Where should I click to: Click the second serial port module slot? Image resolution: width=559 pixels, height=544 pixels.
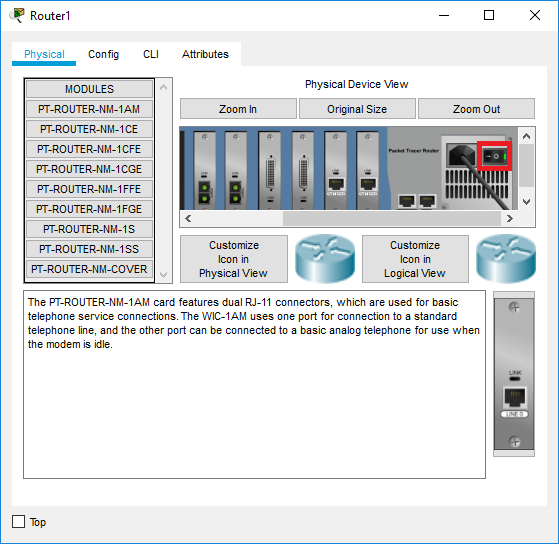tap(303, 170)
